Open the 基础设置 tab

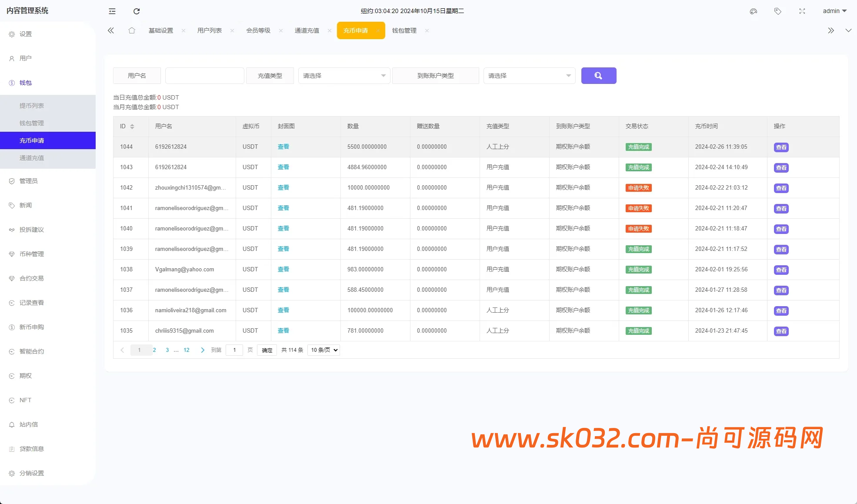coord(160,30)
